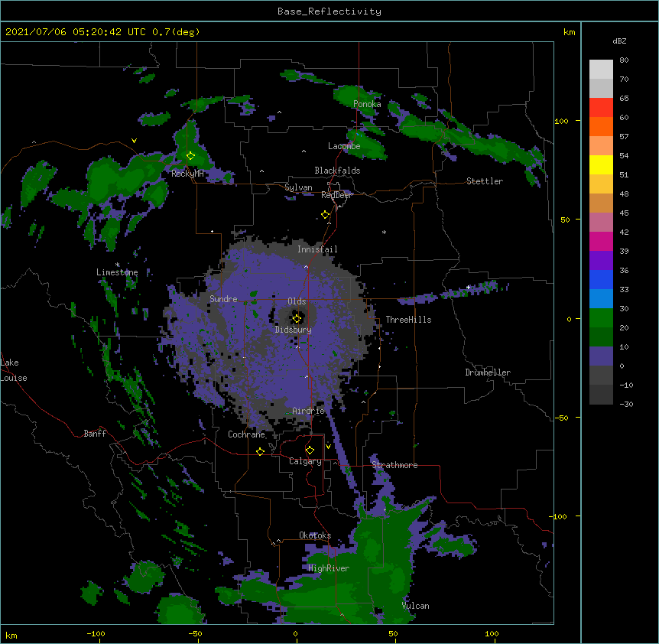Screen dimensions: 659x644
Task: Click the yellow V marker east of Calgary
Action: pos(328,447)
